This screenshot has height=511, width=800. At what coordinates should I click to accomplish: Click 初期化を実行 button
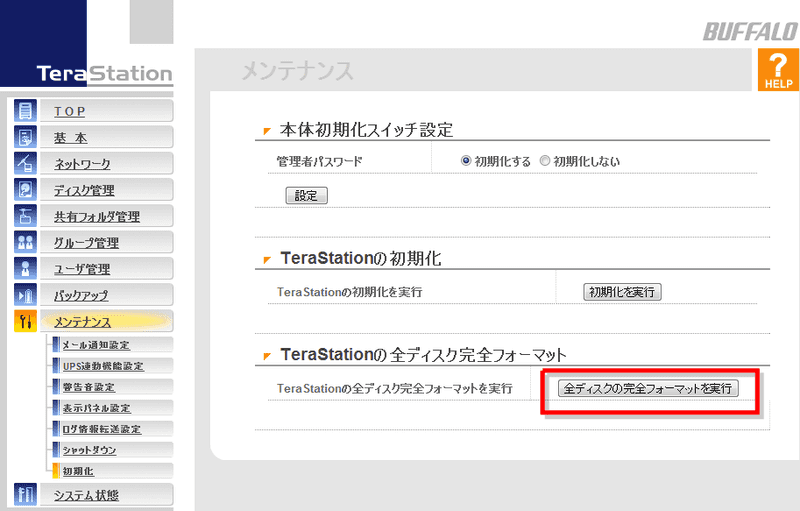(622, 292)
